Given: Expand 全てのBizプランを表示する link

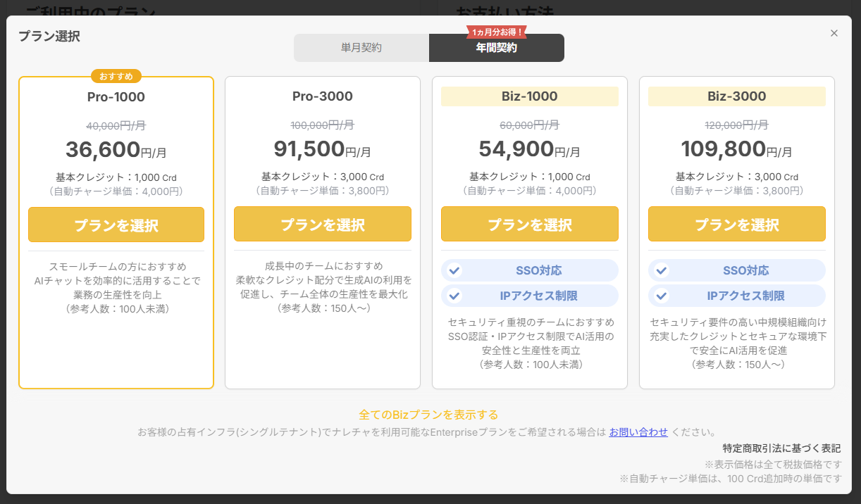Looking at the screenshot, I should 428,415.
